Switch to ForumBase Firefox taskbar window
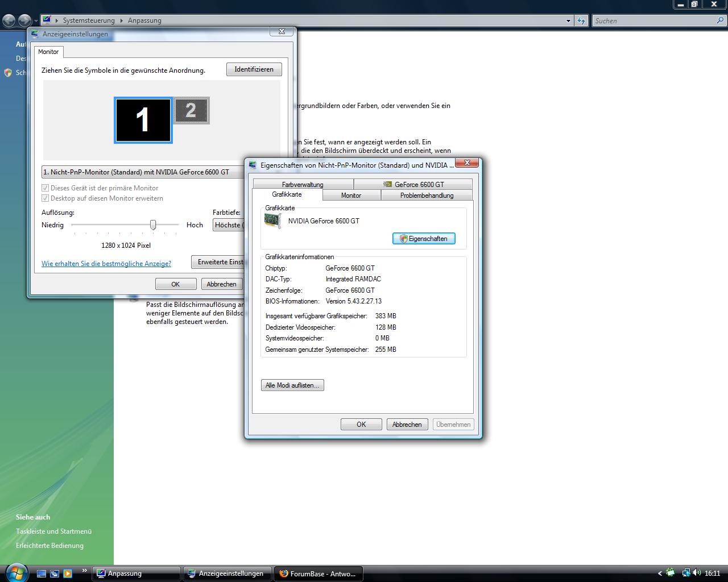This screenshot has height=582, width=728. (318, 573)
